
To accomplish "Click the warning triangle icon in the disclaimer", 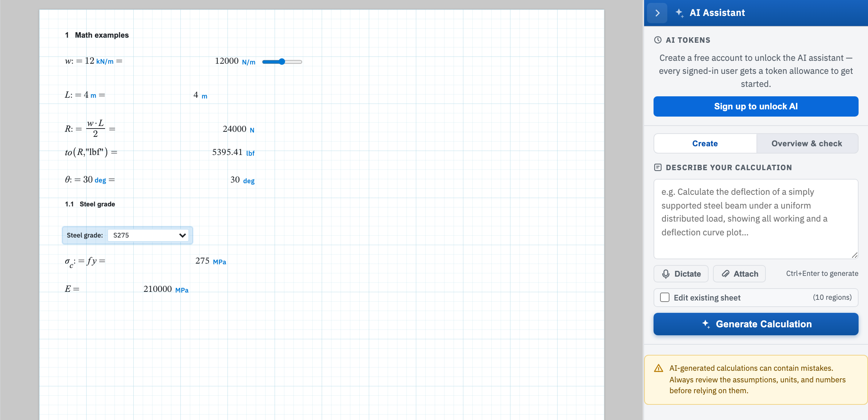I will coord(659,369).
